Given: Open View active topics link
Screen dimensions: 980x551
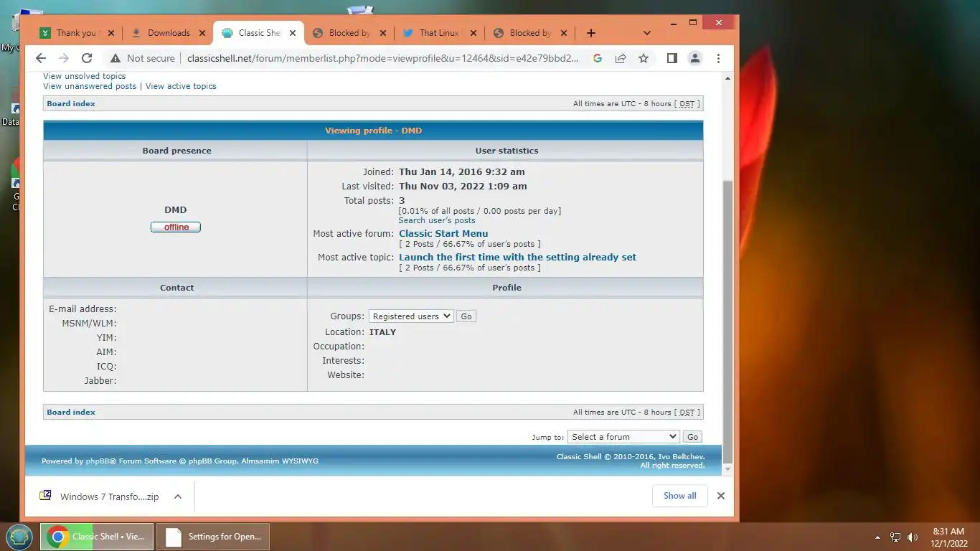Looking at the screenshot, I should [181, 86].
